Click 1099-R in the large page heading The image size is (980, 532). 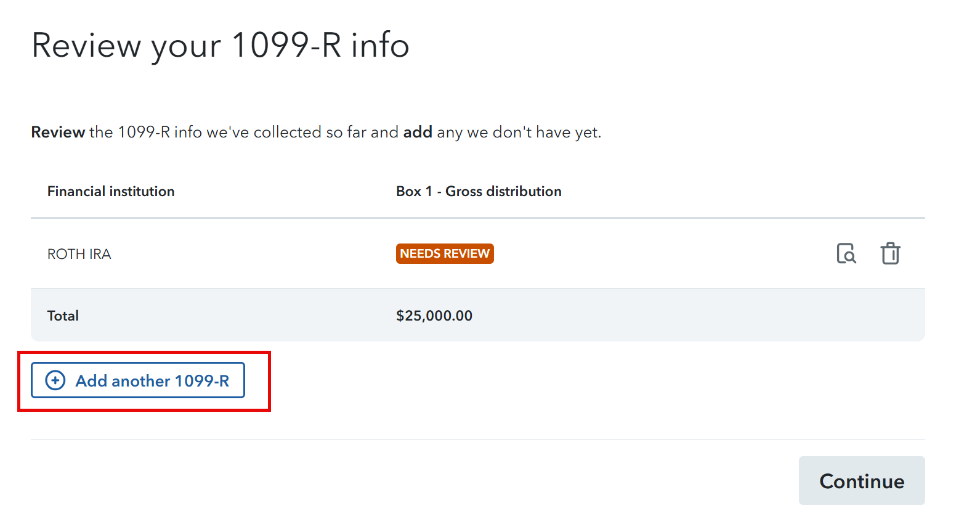point(286,46)
